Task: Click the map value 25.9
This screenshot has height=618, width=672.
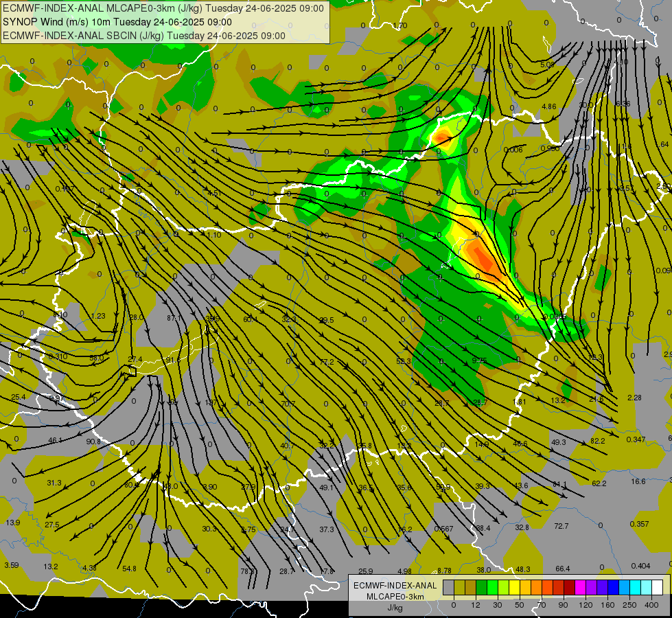Action: click(x=366, y=571)
